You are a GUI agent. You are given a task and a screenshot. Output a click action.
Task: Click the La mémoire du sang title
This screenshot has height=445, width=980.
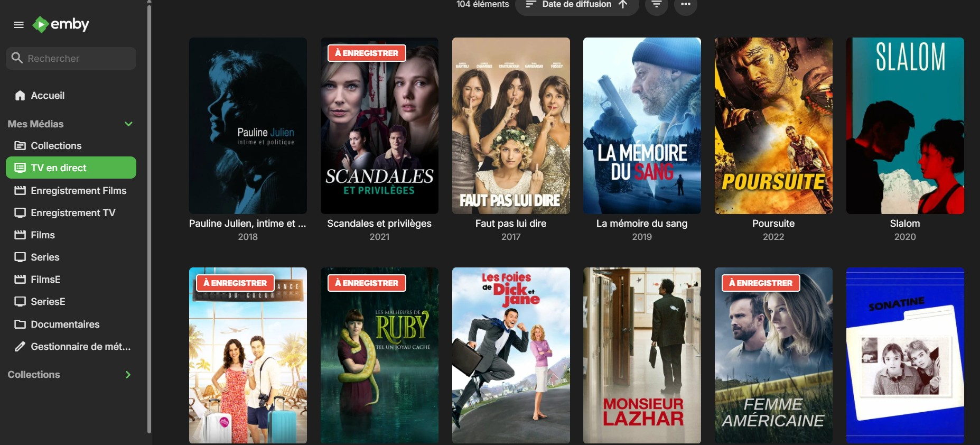click(x=642, y=224)
